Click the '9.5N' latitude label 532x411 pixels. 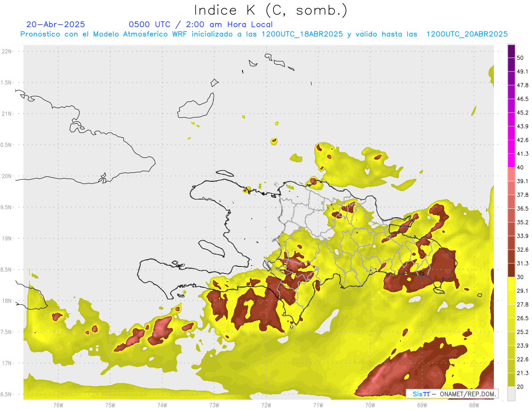[7, 207]
